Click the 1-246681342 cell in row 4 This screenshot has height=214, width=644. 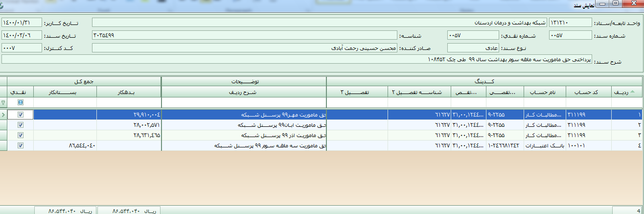505,145
